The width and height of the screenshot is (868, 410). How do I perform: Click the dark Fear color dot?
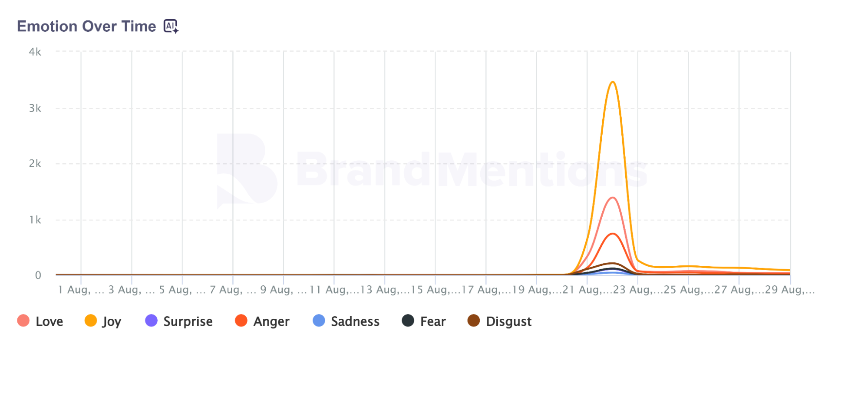pyautogui.click(x=408, y=321)
